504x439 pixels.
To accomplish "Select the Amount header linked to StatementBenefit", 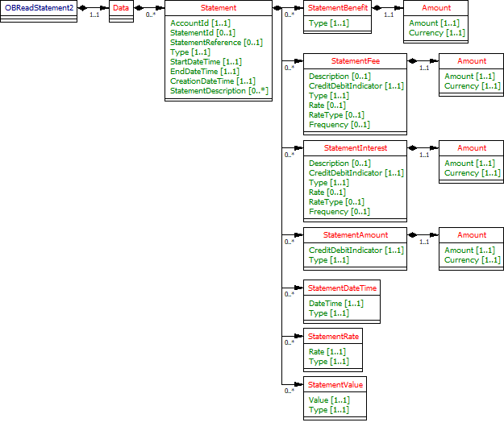I will [436, 8].
